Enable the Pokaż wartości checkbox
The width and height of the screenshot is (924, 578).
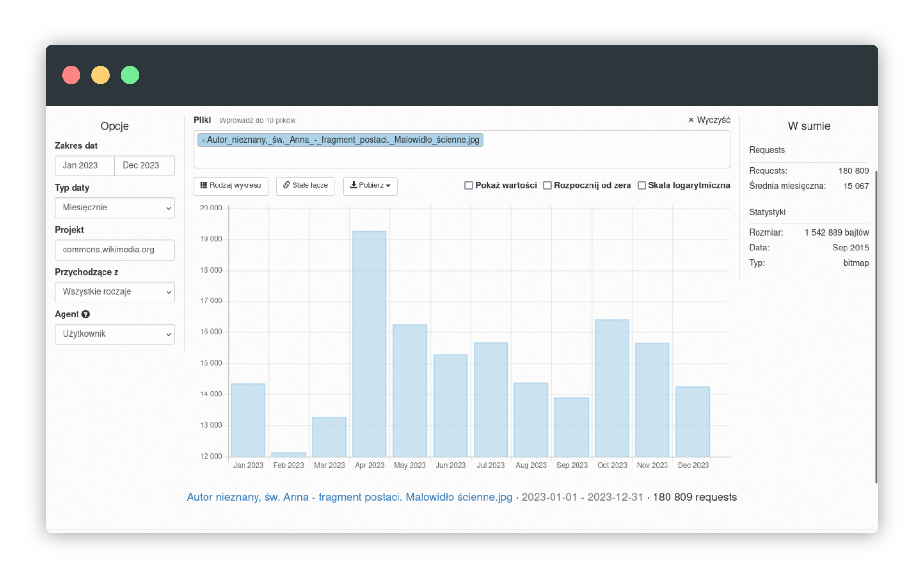[x=468, y=185]
